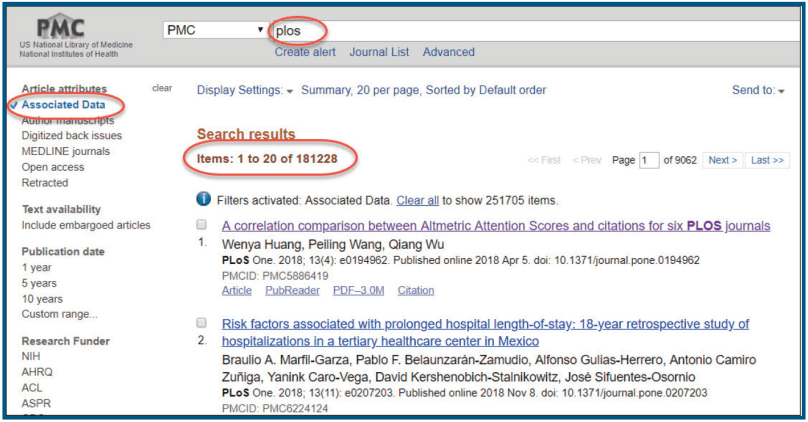Expand the Display Settings menu

tap(245, 90)
